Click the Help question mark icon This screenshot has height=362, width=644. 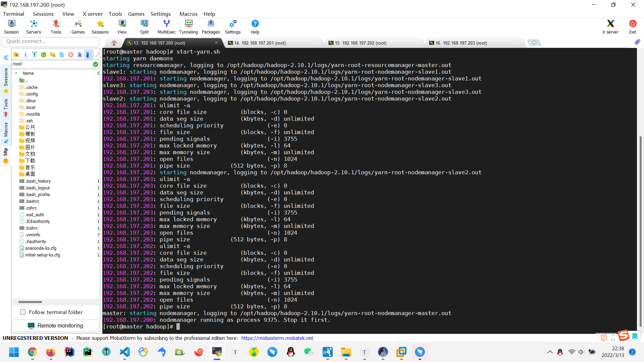pyautogui.click(x=255, y=27)
